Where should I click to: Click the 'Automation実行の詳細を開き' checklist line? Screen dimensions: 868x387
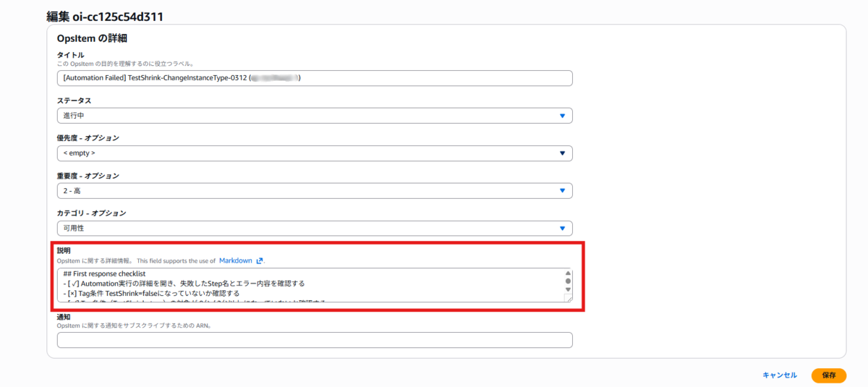184,284
